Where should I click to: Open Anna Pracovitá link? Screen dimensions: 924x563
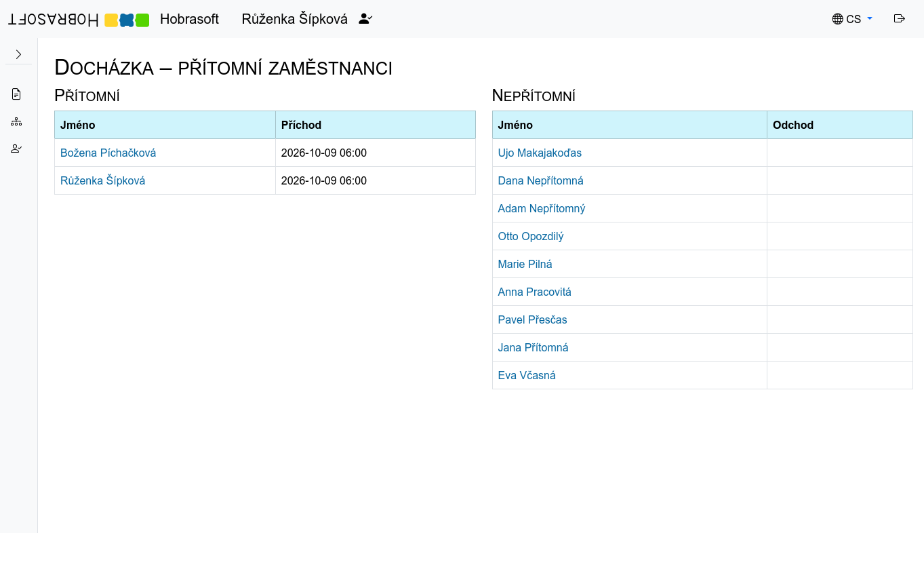tap(534, 292)
